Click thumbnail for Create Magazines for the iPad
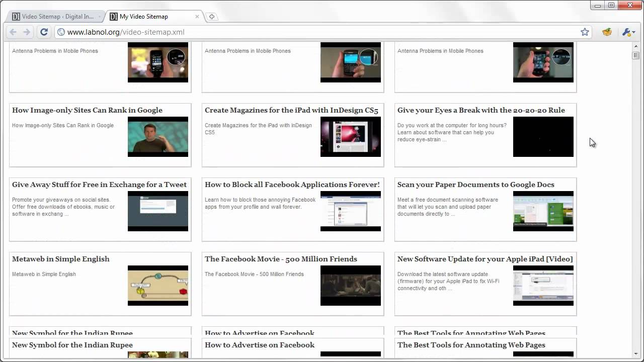Image resolution: width=644 pixels, height=362 pixels. click(x=351, y=137)
